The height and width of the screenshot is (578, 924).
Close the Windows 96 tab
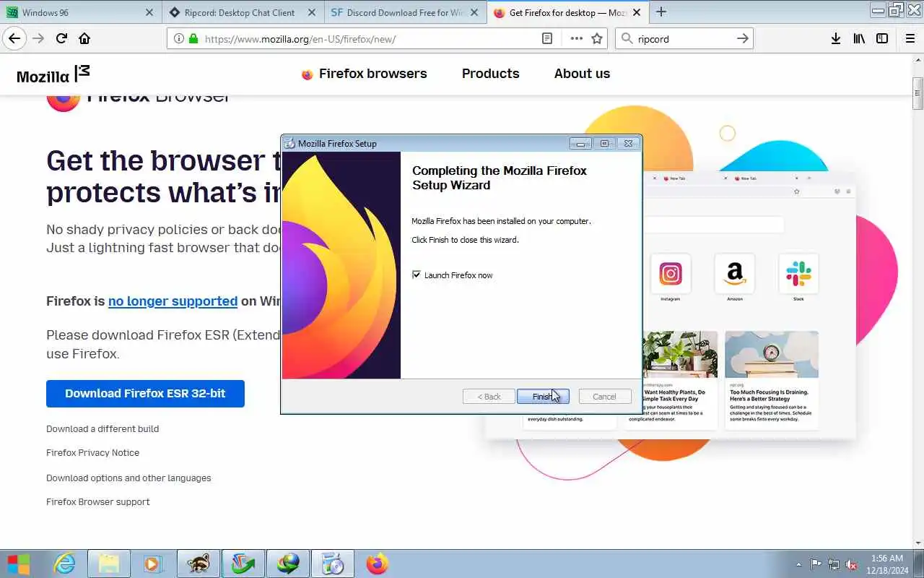tap(149, 12)
